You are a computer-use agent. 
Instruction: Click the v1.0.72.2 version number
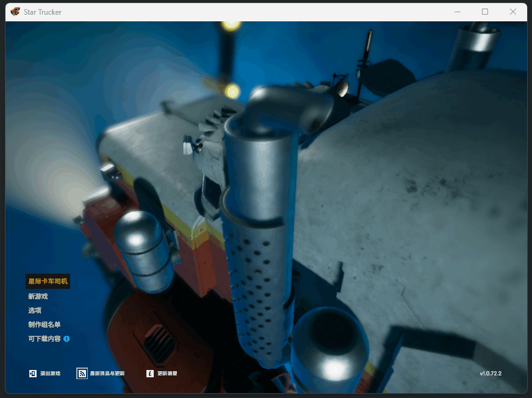495,373
